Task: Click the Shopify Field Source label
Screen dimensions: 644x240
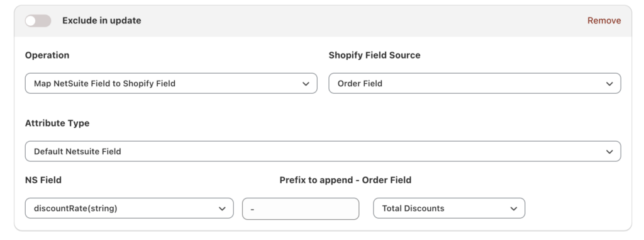Action: pos(374,55)
